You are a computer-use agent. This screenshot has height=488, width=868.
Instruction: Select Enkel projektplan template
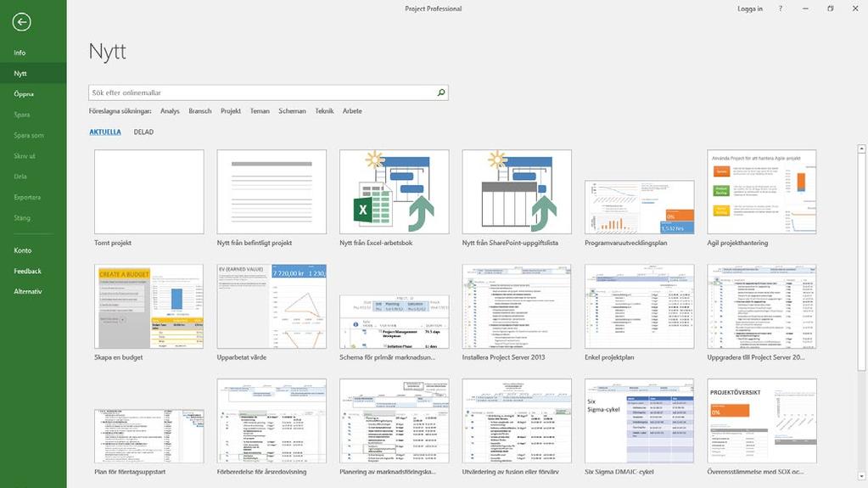click(x=640, y=306)
